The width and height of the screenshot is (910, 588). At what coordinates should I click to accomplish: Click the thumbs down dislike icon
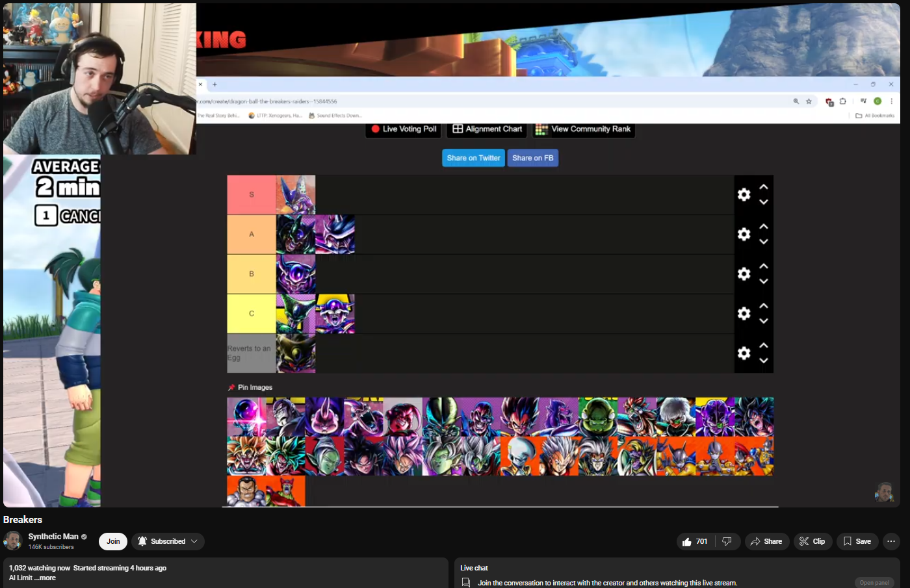pos(727,541)
